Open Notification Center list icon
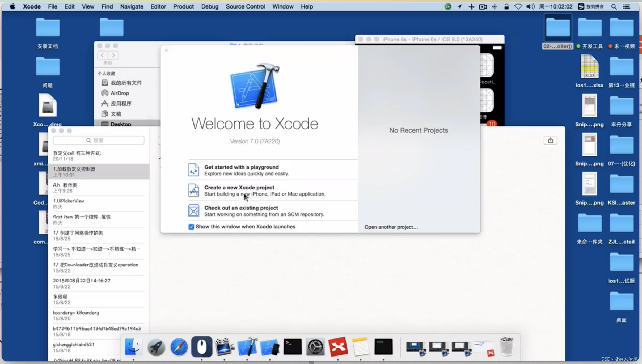 pos(627,7)
